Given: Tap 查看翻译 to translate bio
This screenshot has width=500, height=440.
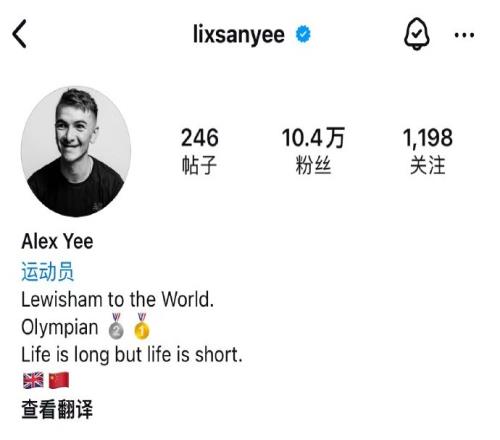Looking at the screenshot, I should 57,409.
